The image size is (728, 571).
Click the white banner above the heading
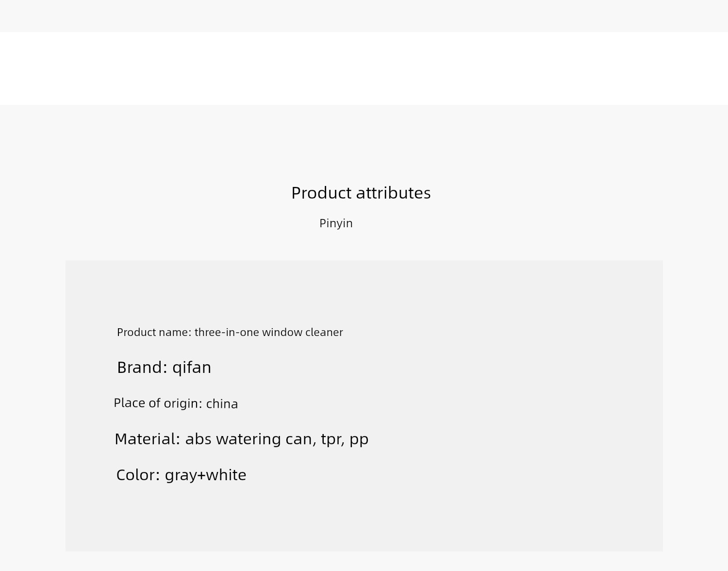(364, 68)
